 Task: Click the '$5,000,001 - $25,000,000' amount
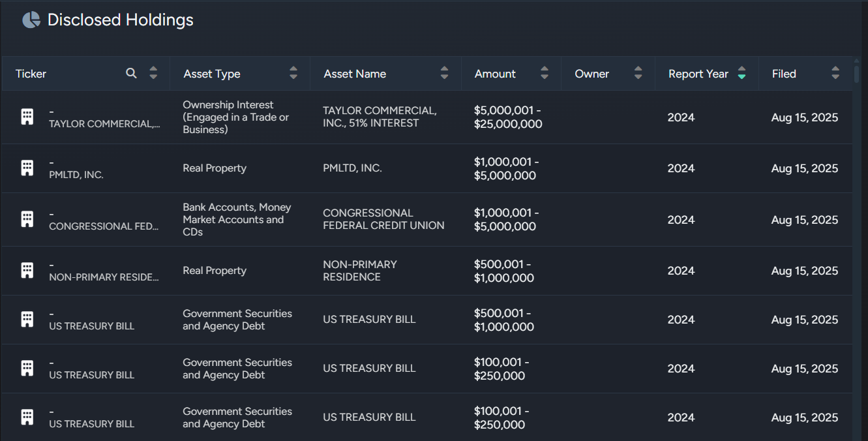508,117
